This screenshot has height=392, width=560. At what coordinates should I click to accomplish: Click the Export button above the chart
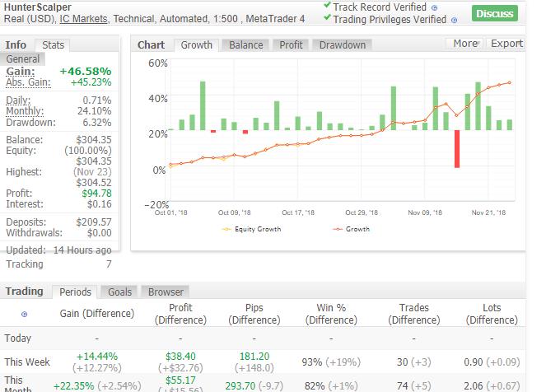(506, 44)
